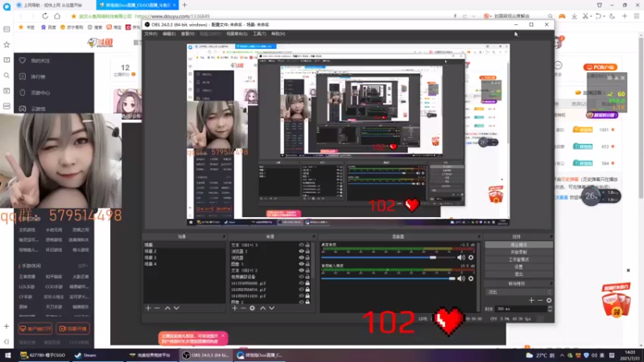Image resolution: width=644 pixels, height=362 pixels.
Task: Click the browser address bar URL
Action: coord(172,16)
